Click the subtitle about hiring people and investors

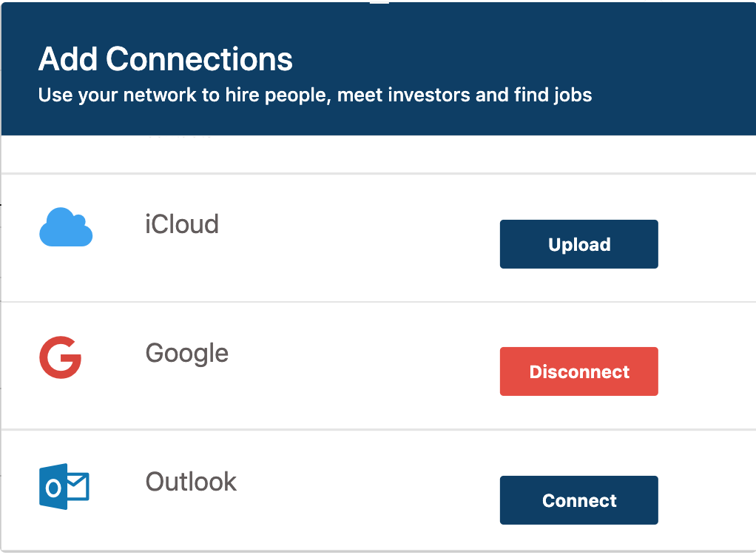pos(315,95)
